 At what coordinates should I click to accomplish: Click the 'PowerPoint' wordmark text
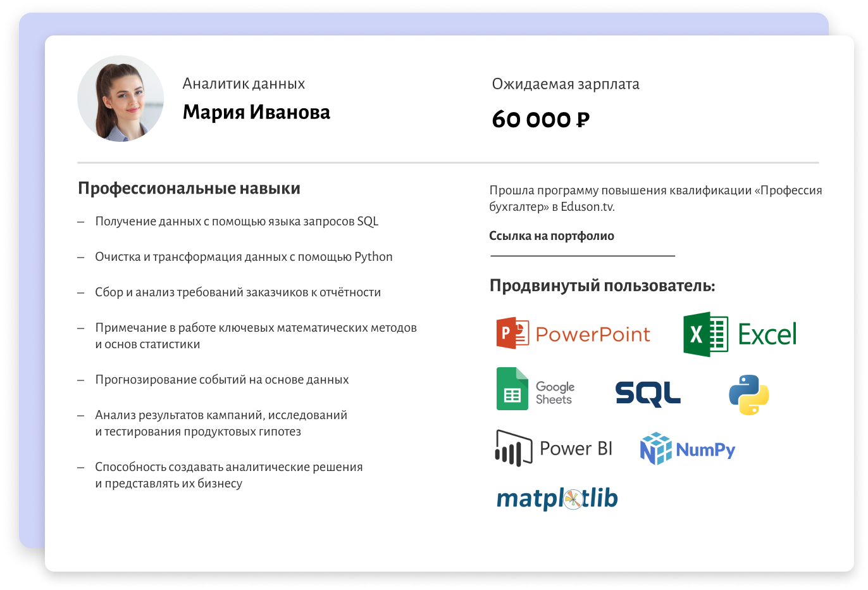click(x=593, y=334)
